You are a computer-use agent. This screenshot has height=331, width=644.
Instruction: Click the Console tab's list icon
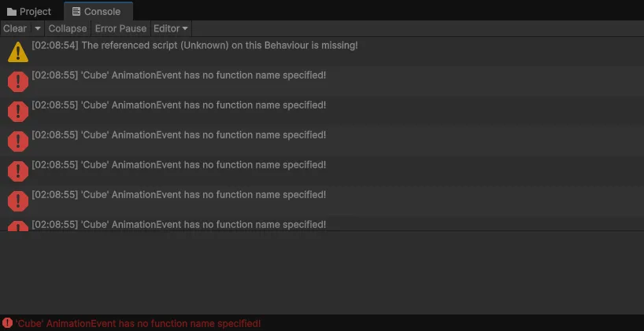tap(76, 12)
